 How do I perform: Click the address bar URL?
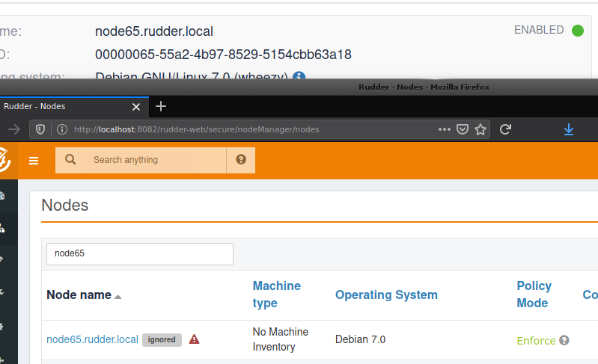tap(196, 129)
